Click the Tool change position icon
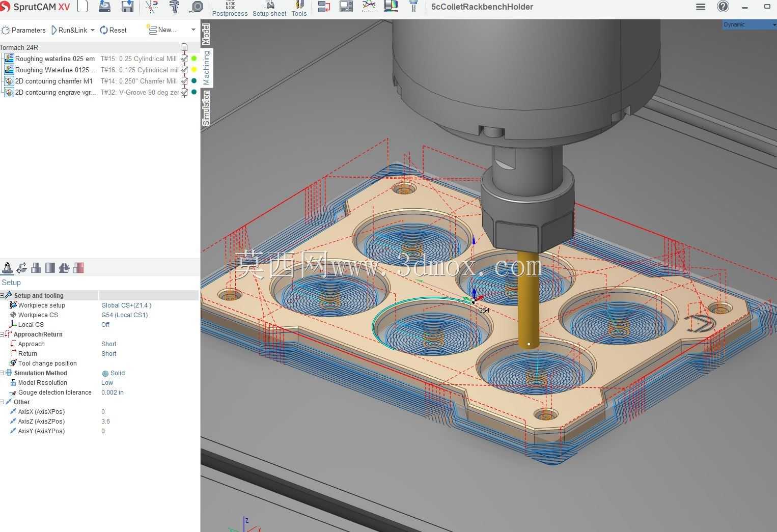Viewport: 777px width, 532px height. click(13, 363)
